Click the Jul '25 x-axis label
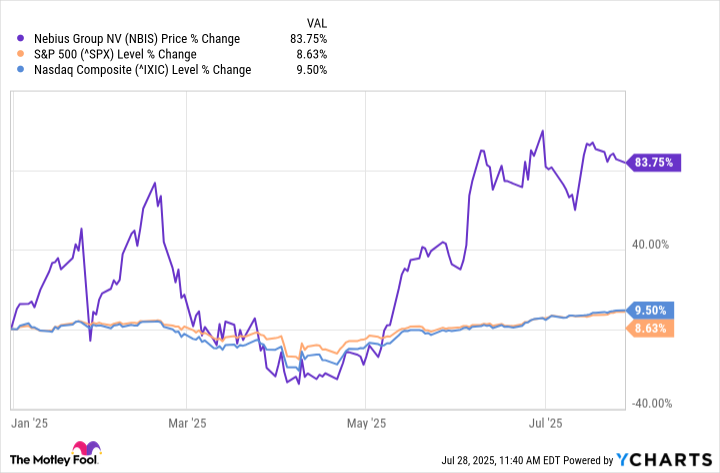 click(x=543, y=422)
